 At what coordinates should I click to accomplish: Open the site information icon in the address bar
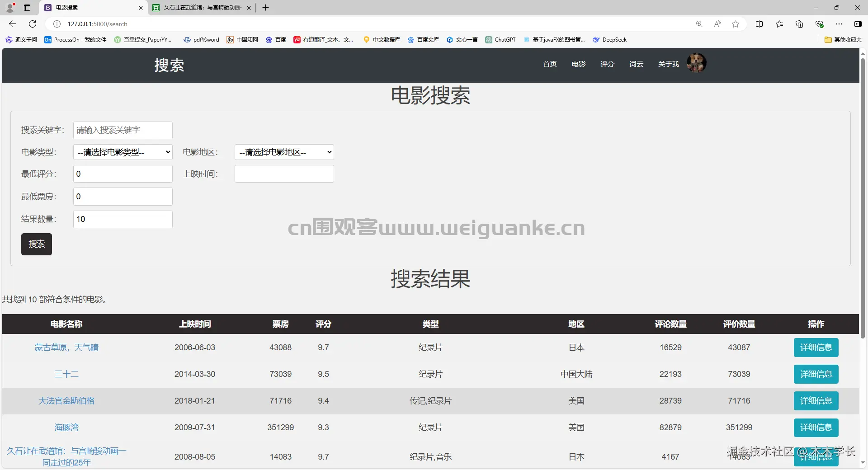click(57, 24)
